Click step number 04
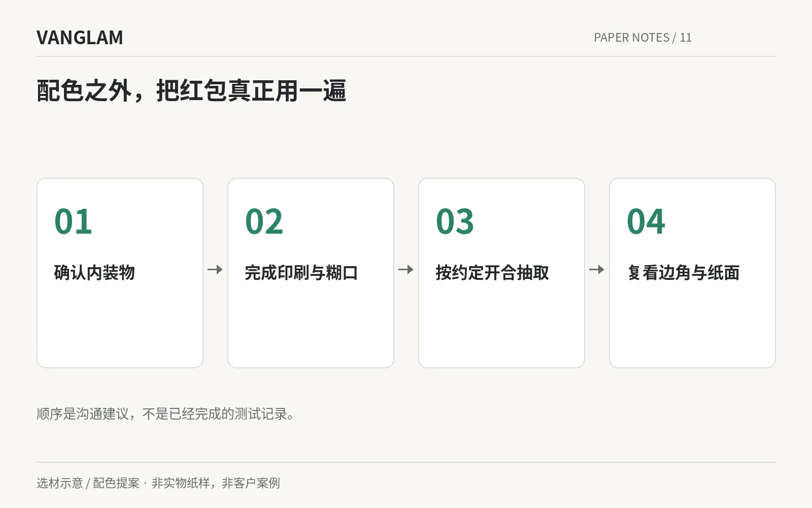 [x=646, y=221]
